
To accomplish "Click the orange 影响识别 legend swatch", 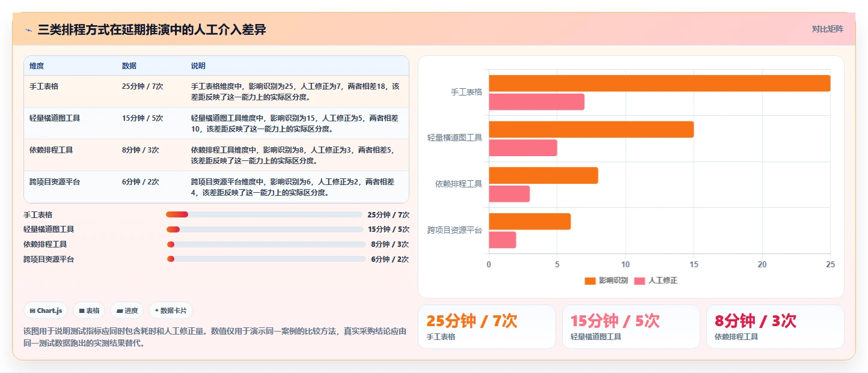I will (x=590, y=281).
